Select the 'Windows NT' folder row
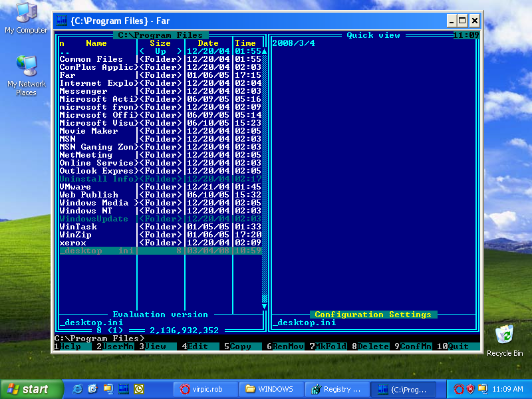 click(x=160, y=211)
